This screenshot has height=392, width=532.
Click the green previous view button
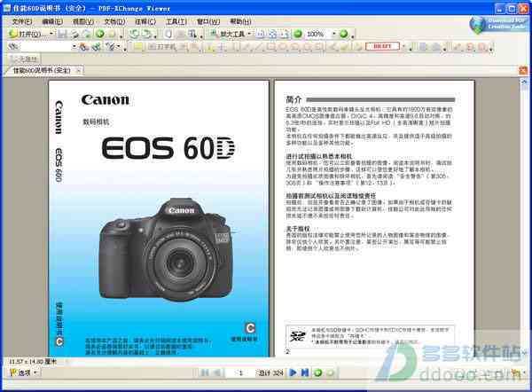point(318,372)
